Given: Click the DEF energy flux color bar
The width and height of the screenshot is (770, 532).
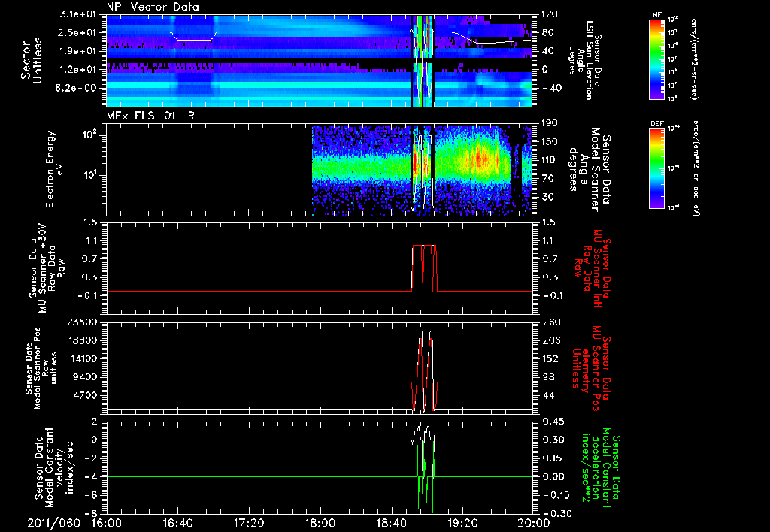Looking at the screenshot, I should click(657, 168).
